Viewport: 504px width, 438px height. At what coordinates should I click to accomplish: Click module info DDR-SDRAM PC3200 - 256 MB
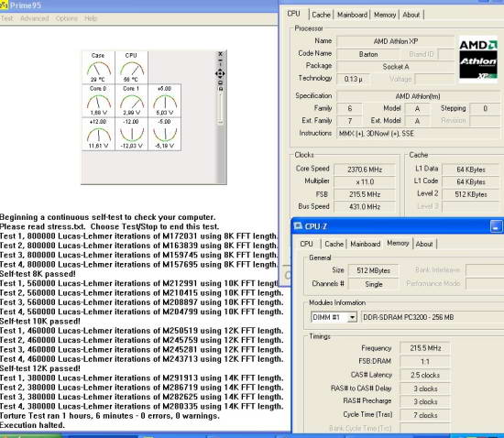[x=433, y=317]
